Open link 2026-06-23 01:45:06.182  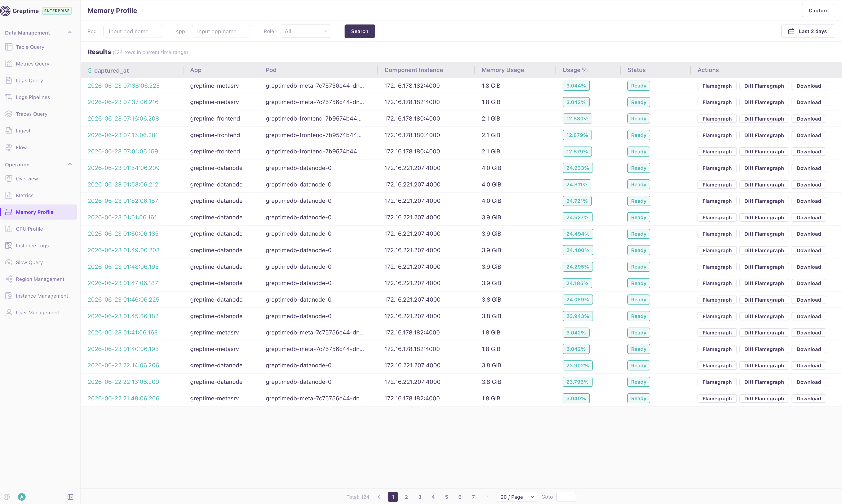click(123, 316)
